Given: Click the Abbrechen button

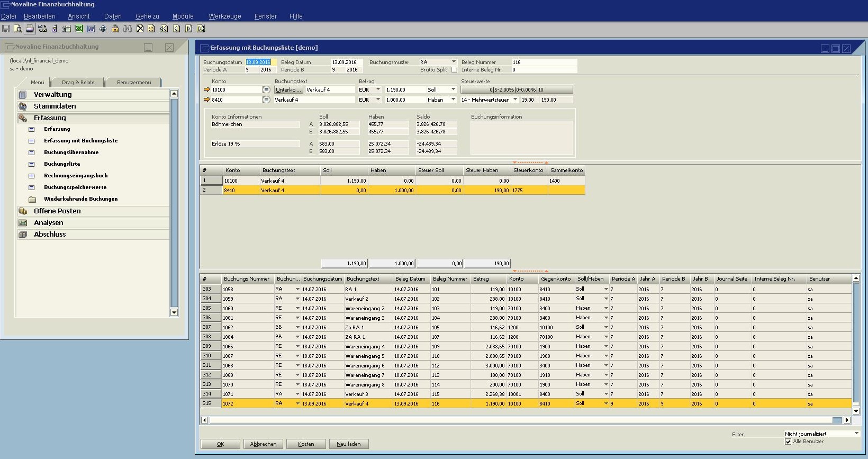Looking at the screenshot, I should [263, 444].
